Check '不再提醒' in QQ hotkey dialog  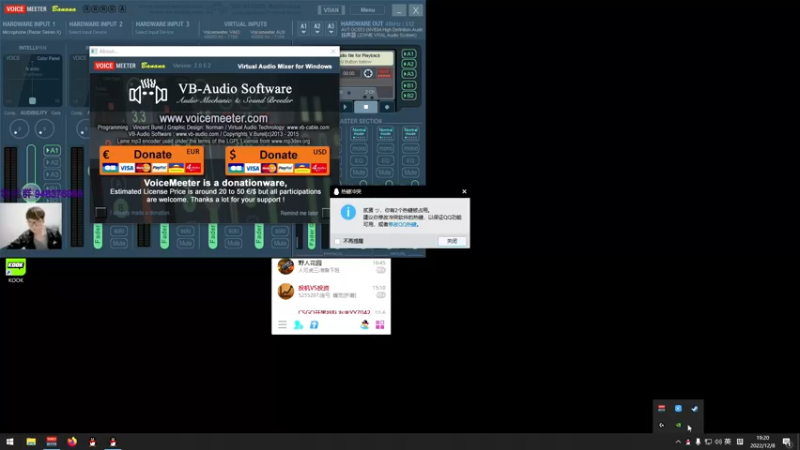[x=337, y=241]
